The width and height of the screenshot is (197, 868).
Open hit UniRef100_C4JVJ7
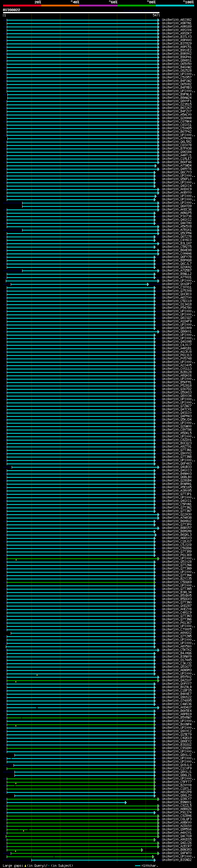[x=177, y=345]
